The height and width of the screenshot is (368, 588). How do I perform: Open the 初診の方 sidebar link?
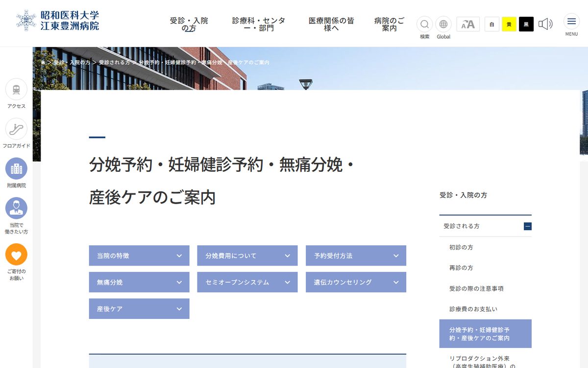pos(461,247)
